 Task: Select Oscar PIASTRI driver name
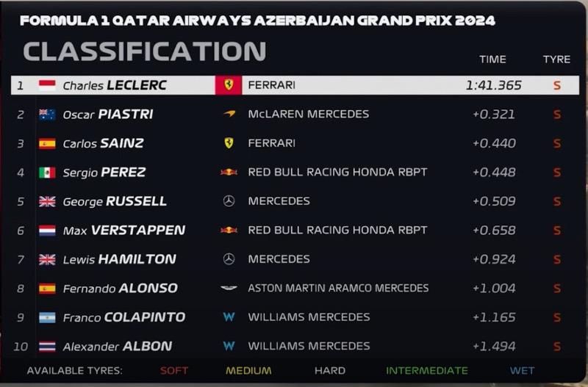(108, 115)
